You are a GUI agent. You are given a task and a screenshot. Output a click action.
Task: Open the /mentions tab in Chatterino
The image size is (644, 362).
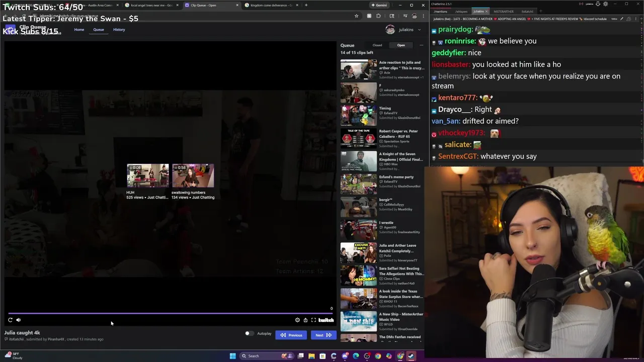440,11
